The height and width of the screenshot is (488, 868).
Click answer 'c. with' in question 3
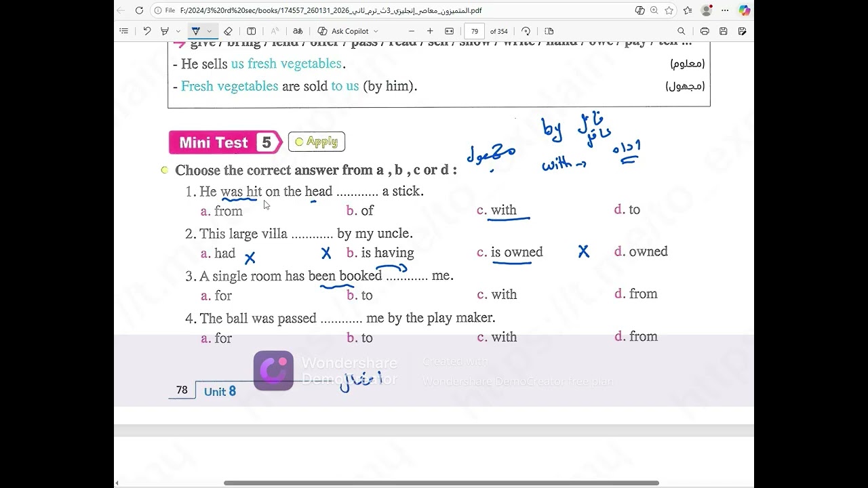tap(496, 295)
